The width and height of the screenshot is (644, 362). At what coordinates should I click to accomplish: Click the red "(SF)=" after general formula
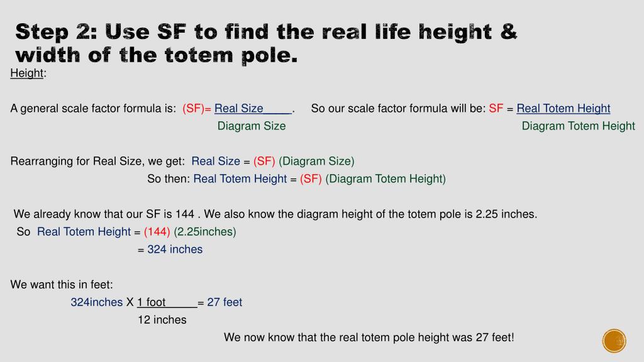(x=197, y=108)
